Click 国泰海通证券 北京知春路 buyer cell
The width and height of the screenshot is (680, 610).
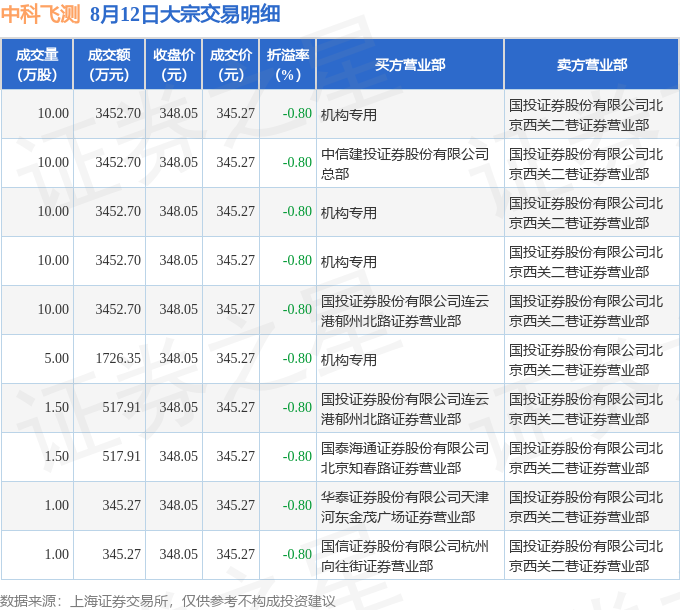[x=410, y=457]
